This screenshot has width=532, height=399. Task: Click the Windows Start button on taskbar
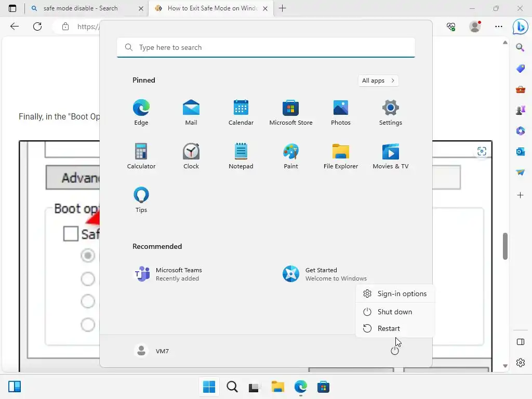tap(209, 387)
